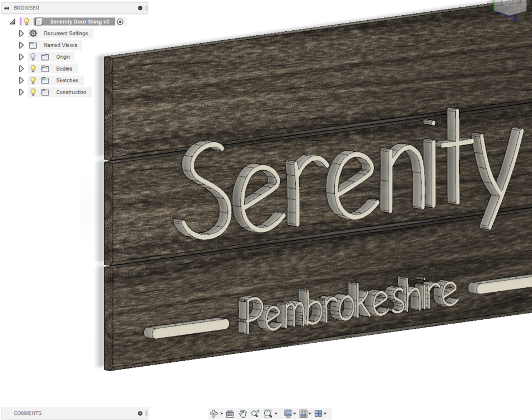Viewport: 532px width, 420px height.
Task: Open the Orbit tool dropdown arrow
Action: click(x=221, y=413)
